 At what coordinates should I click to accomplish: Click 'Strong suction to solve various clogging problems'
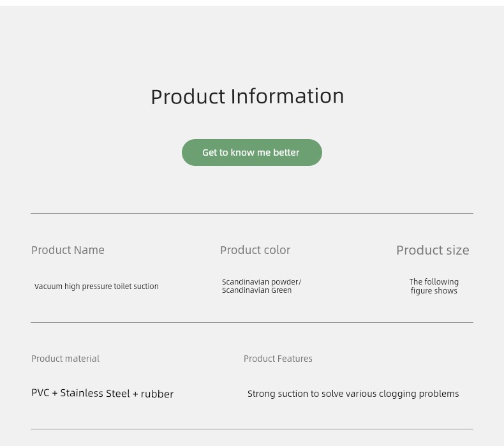click(353, 394)
